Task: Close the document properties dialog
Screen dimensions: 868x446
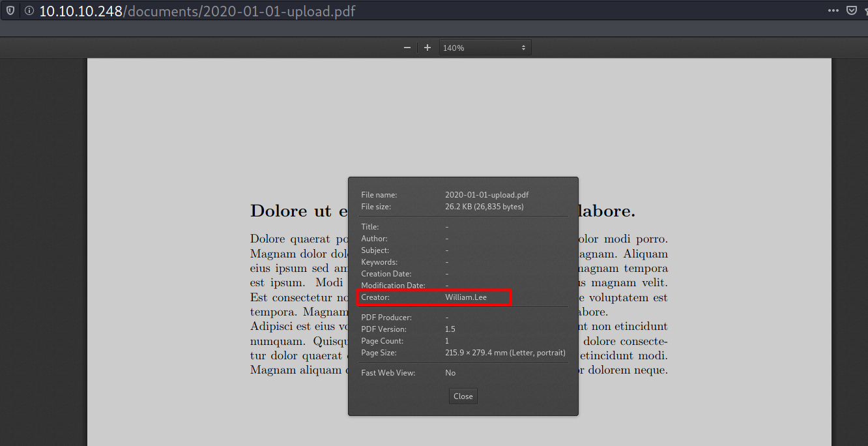Action: 463,396
